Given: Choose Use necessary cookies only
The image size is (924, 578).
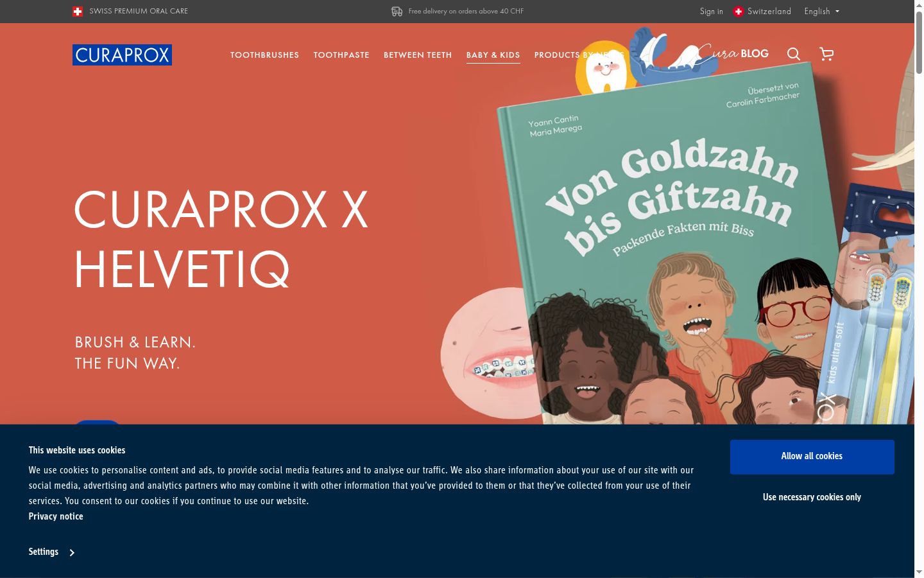Looking at the screenshot, I should click(x=812, y=497).
